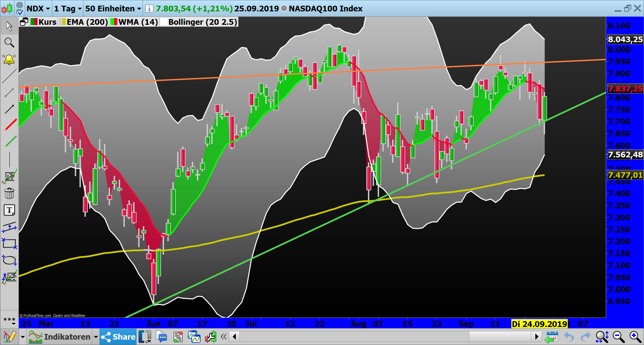
Task: Auto-fit the chart with zoom arrows icon
Action: pyautogui.click(x=602, y=337)
